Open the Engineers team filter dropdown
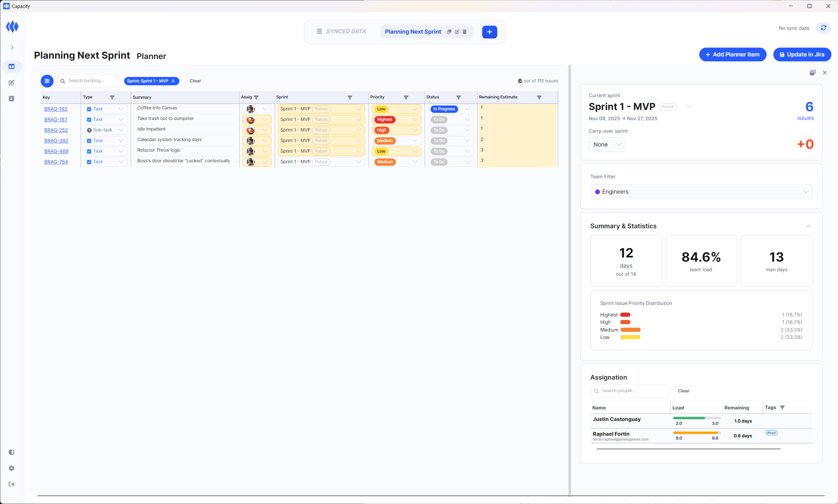The width and height of the screenshot is (838, 504). (701, 191)
